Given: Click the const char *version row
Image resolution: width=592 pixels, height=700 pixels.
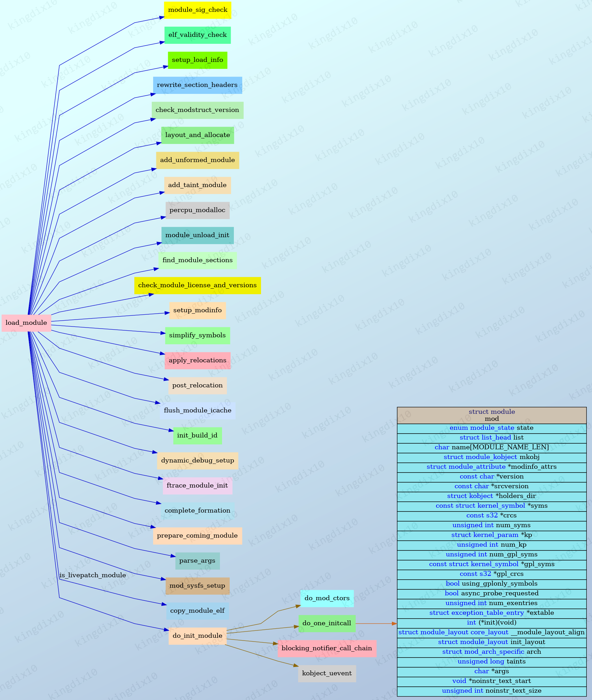Looking at the screenshot, I should pos(492,477).
